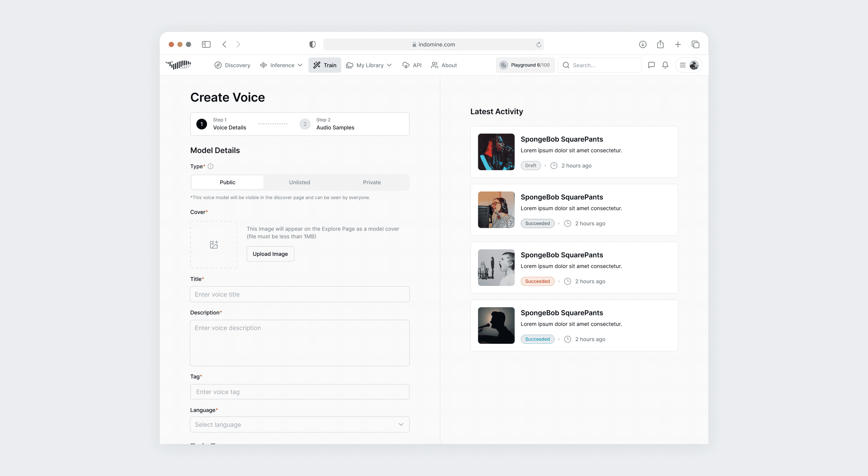Click the voice platform logo in the navbar
The image size is (868, 476).
click(178, 65)
